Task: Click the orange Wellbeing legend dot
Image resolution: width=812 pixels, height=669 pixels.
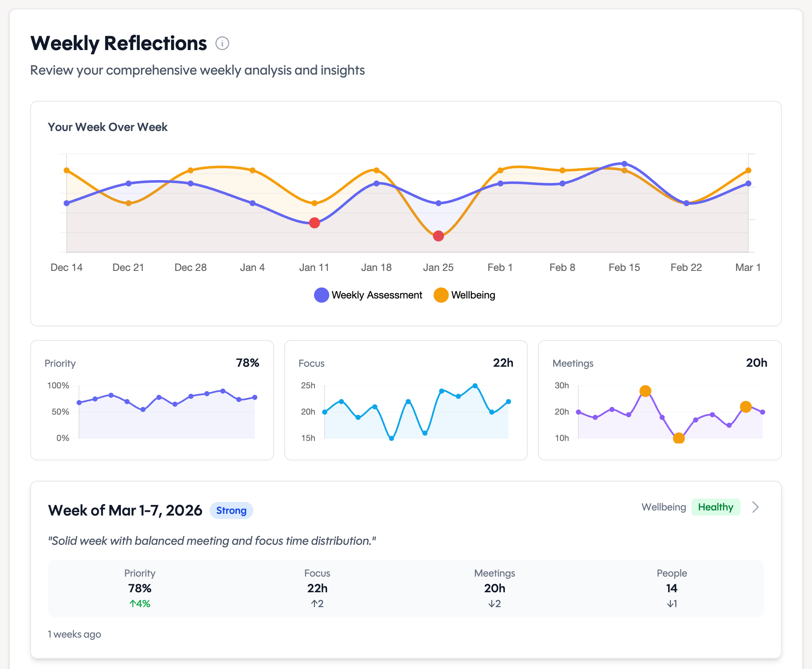Action: (440, 295)
